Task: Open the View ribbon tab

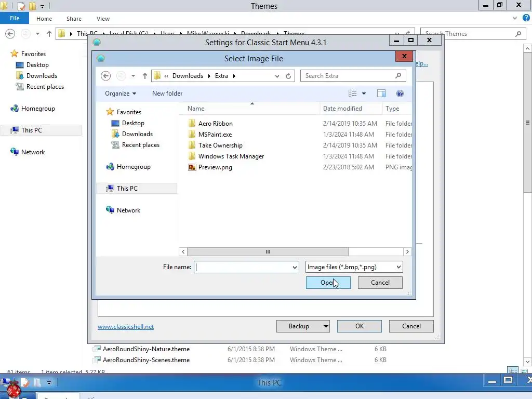Action: 103,19
